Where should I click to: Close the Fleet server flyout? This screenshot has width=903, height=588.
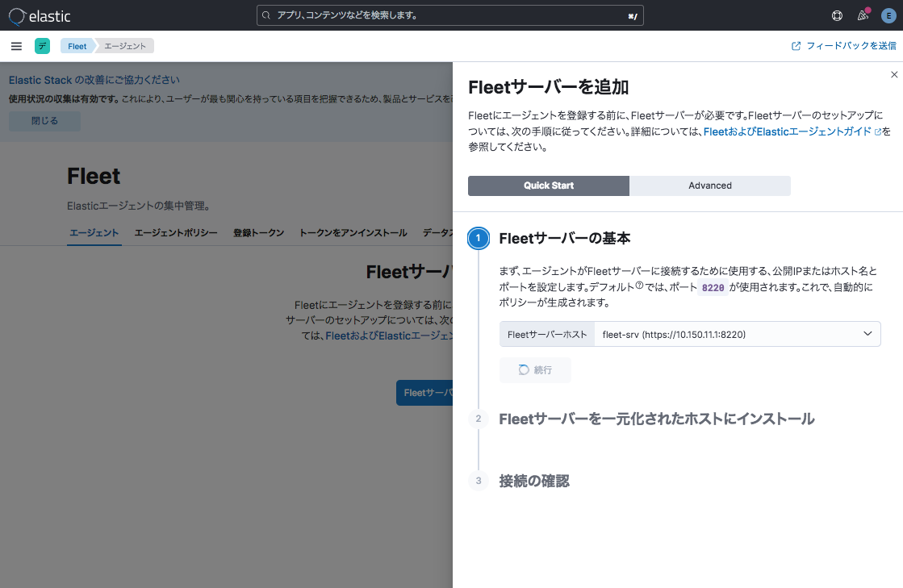coord(893,74)
